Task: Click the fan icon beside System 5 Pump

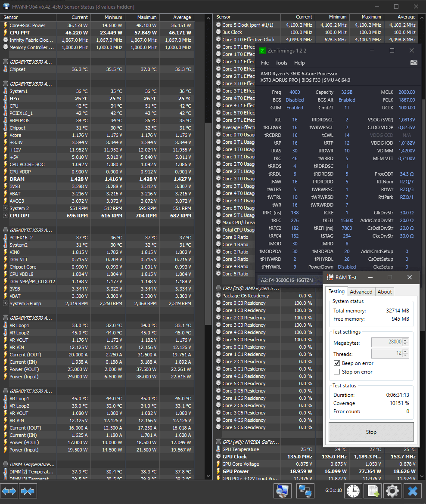Action: pos(5,303)
